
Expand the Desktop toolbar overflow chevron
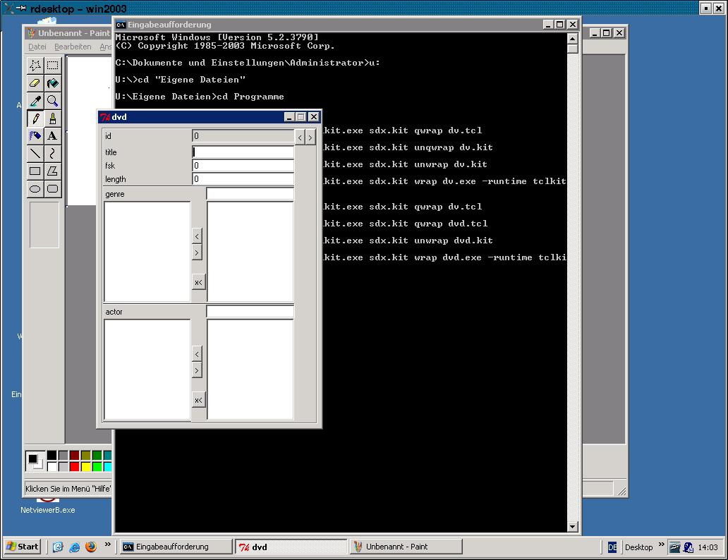[662, 544]
